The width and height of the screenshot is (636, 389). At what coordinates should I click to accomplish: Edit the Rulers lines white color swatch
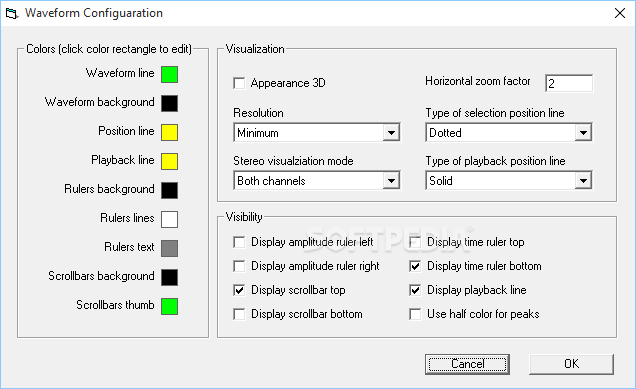170,219
